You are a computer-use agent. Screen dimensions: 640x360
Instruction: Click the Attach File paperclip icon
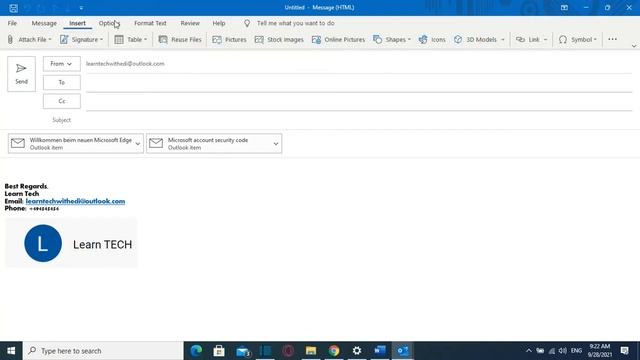10,40
